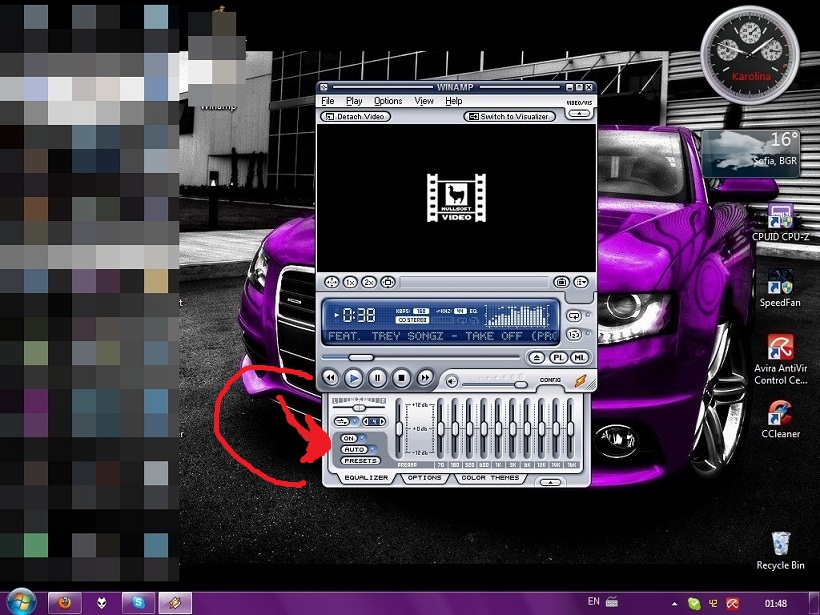Toggle the equalizer ON button

pos(349,438)
